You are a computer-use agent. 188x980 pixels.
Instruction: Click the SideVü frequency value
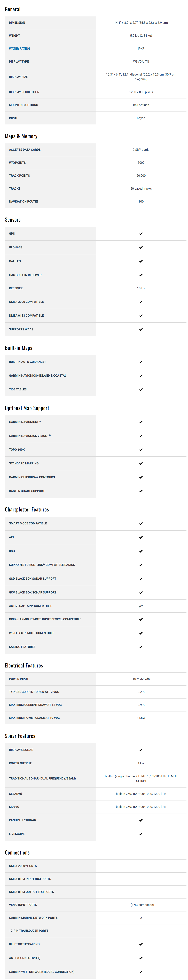(x=141, y=807)
